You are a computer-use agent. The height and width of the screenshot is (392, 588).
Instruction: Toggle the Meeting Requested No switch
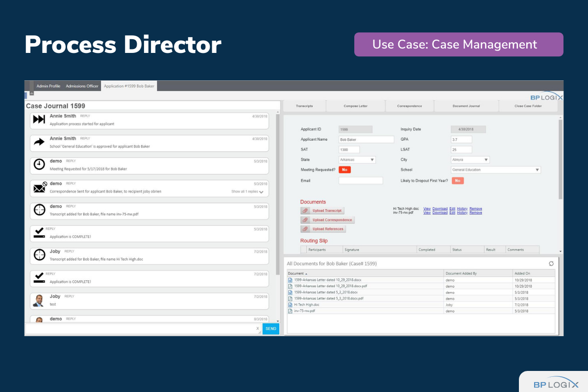tap(344, 170)
